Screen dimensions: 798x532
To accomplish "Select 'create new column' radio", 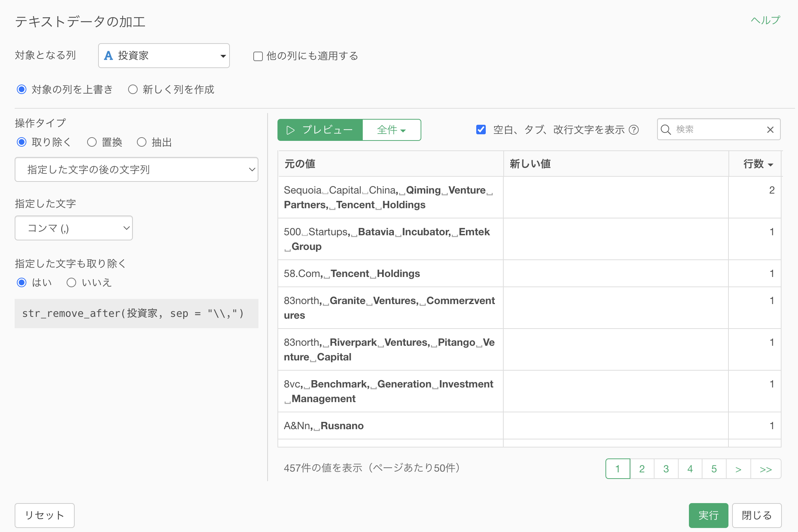I will point(133,89).
